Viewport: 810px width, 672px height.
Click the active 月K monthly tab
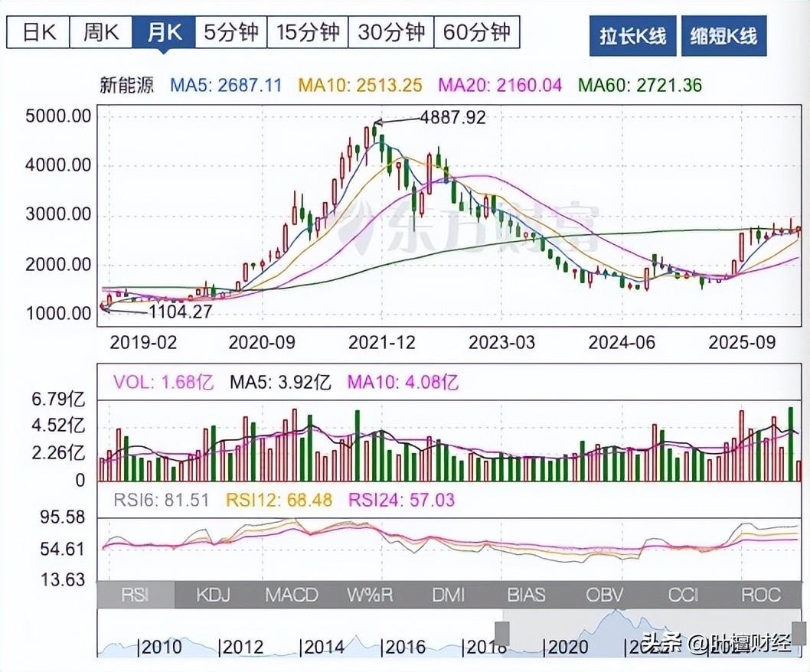pyautogui.click(x=164, y=32)
